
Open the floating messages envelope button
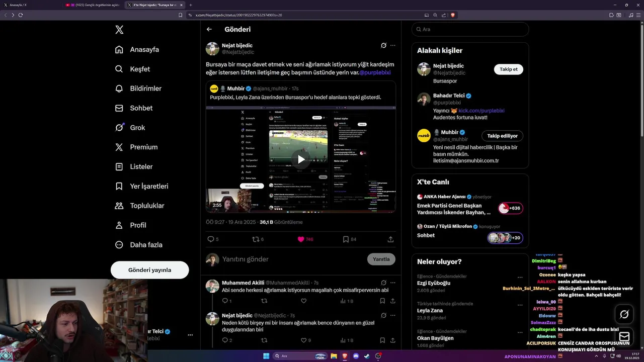[624, 336]
